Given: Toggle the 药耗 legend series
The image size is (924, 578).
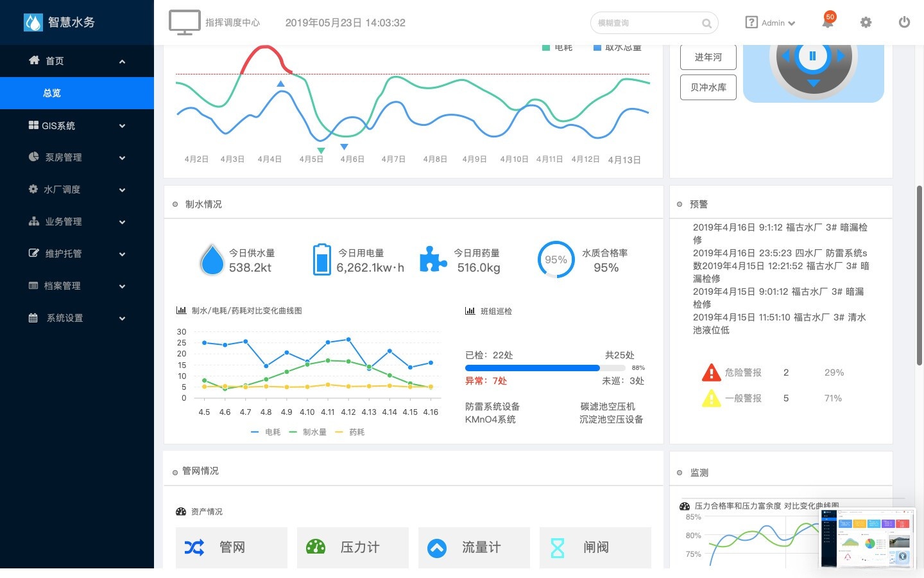Looking at the screenshot, I should coord(350,432).
